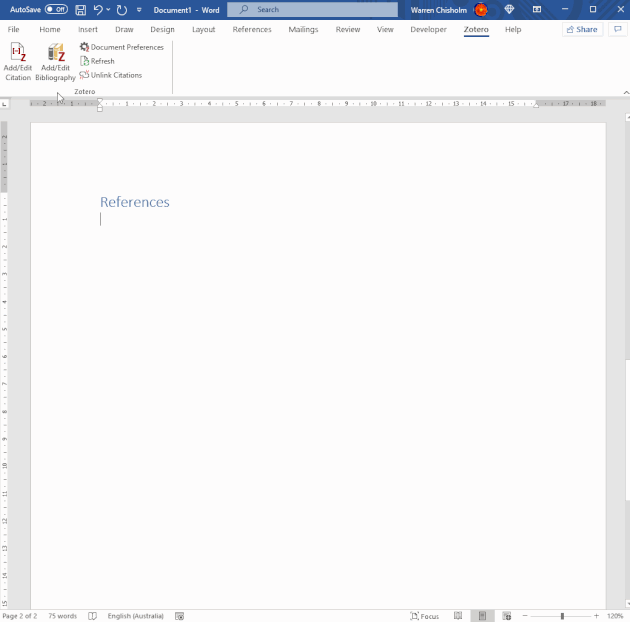The height and width of the screenshot is (622, 630).
Task: Undo the last action
Action: click(98, 10)
